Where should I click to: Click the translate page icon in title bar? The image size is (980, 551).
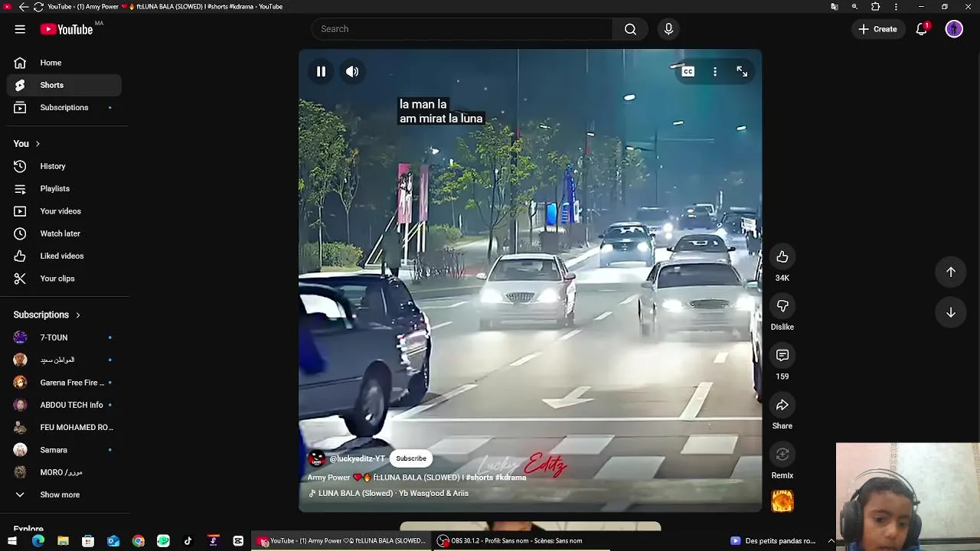835,7
